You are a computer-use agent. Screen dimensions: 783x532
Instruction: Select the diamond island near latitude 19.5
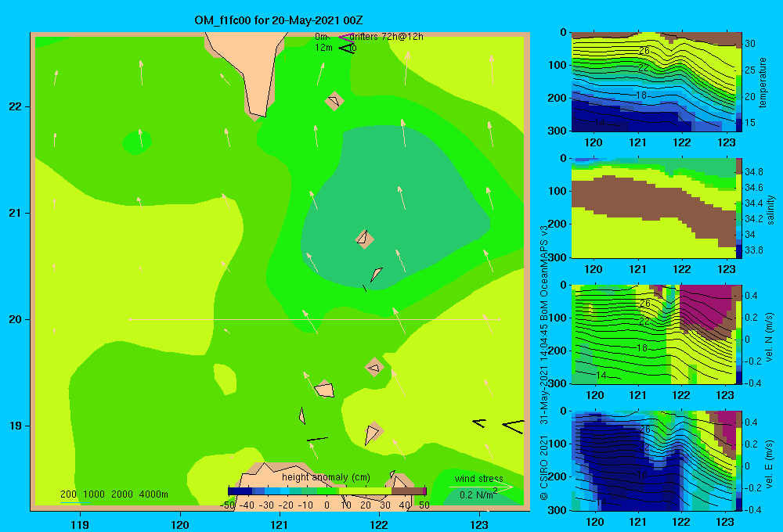[374, 367]
